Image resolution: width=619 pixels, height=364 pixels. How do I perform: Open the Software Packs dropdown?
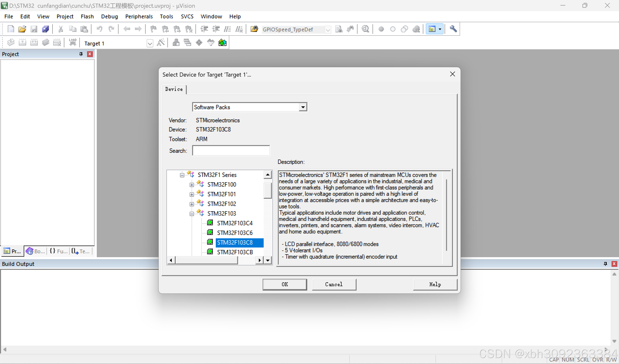pos(303,107)
